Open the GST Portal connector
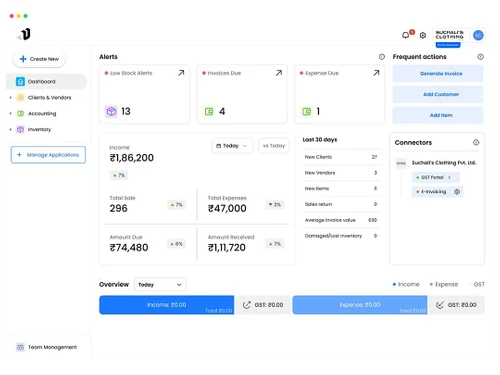Image resolution: width=500 pixels, height=375 pixels. pyautogui.click(x=436, y=177)
